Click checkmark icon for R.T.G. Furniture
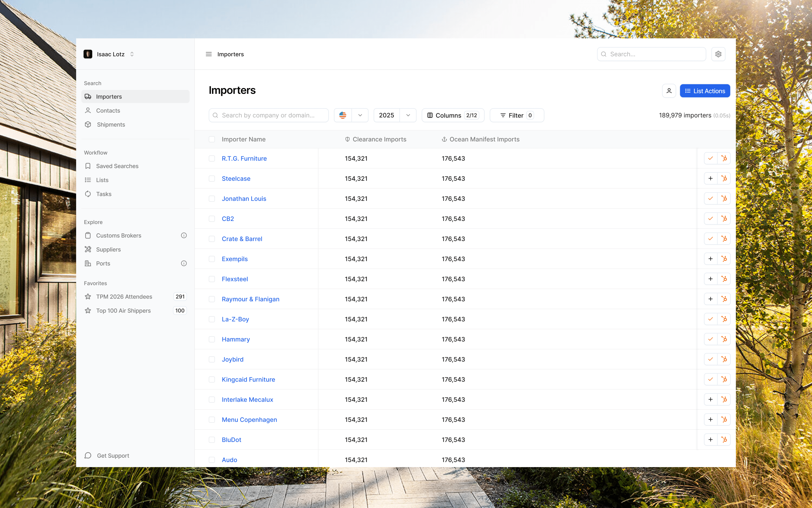Screen dimensions: 812x508 (x=711, y=158)
